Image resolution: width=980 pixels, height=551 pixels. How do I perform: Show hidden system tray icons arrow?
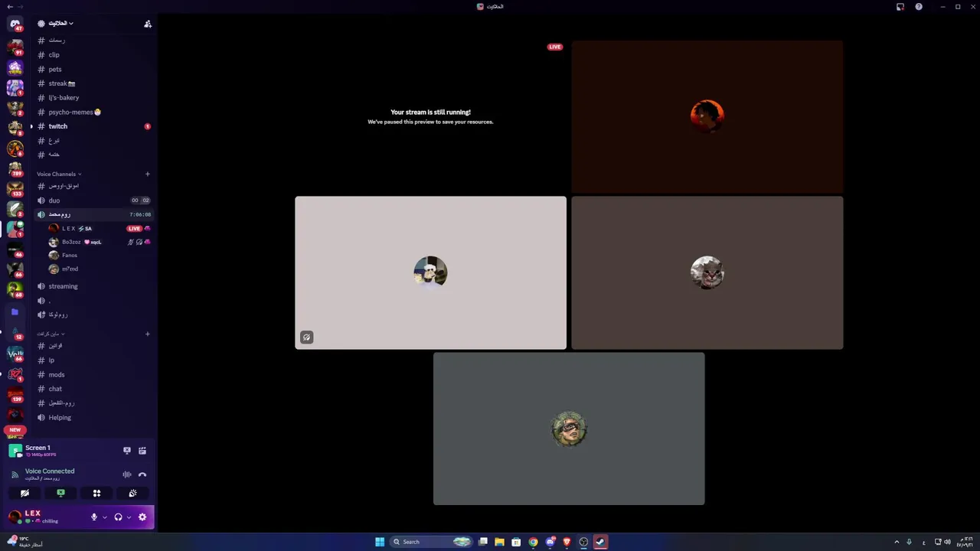(897, 542)
